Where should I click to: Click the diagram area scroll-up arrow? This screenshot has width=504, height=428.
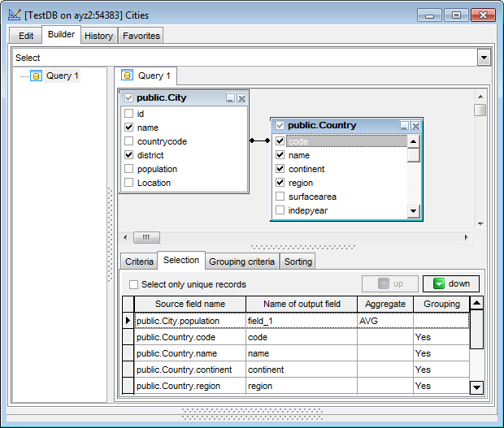coord(480,97)
